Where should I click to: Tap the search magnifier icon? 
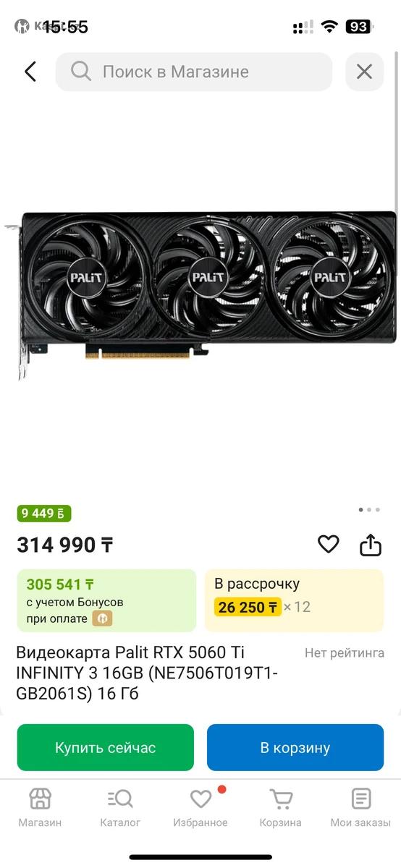[81, 71]
